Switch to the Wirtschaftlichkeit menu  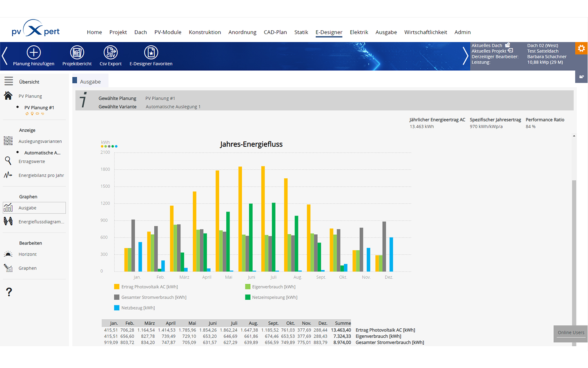click(425, 32)
